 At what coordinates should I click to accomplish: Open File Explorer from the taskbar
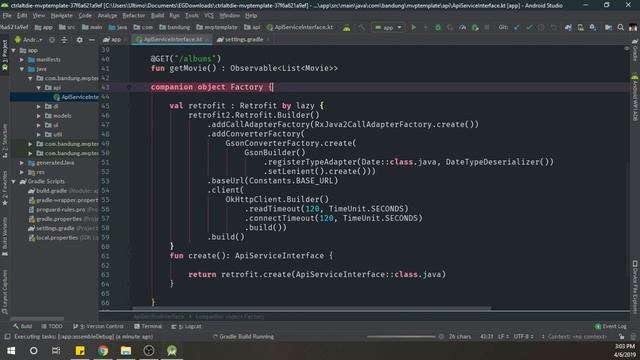(126, 351)
